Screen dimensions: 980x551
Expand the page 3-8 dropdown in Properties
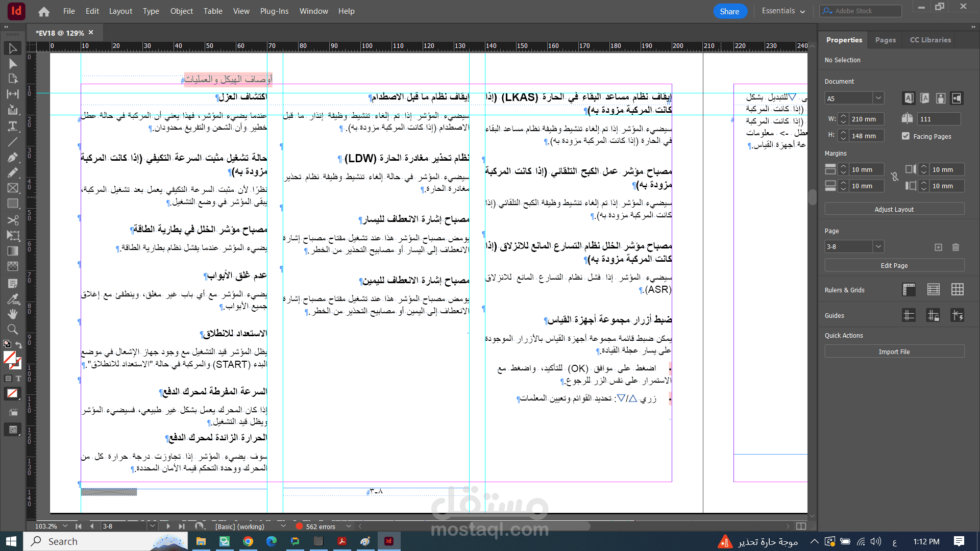click(x=878, y=246)
